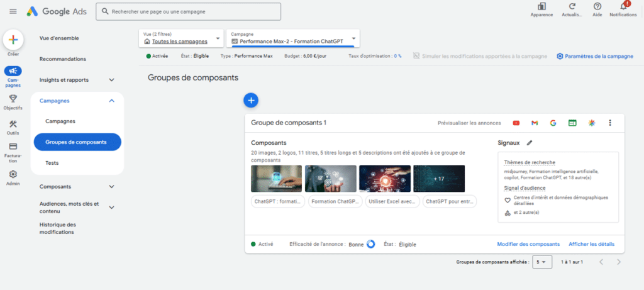
Task: Click the green Activé status dot in card
Action: pos(253,244)
